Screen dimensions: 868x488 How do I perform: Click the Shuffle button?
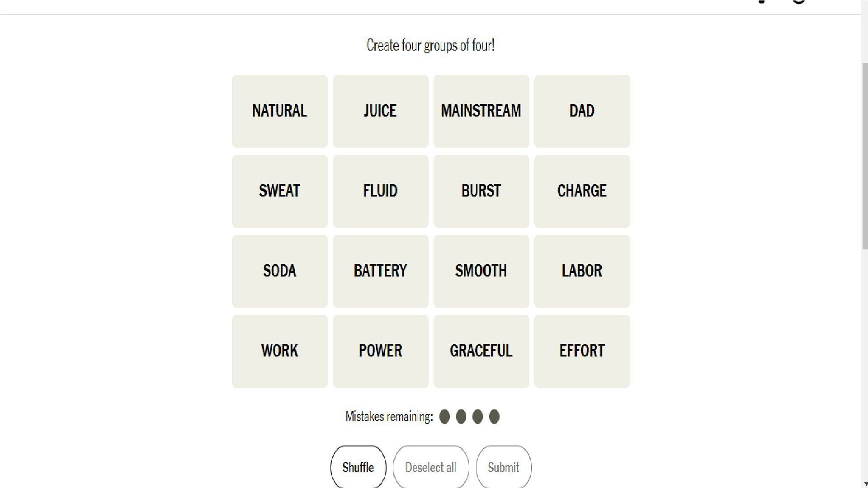[359, 467]
